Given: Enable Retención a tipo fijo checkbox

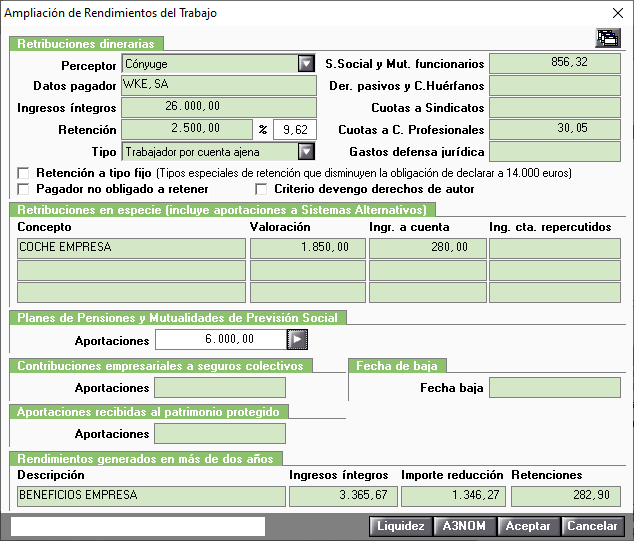Looking at the screenshot, I should coord(23,173).
